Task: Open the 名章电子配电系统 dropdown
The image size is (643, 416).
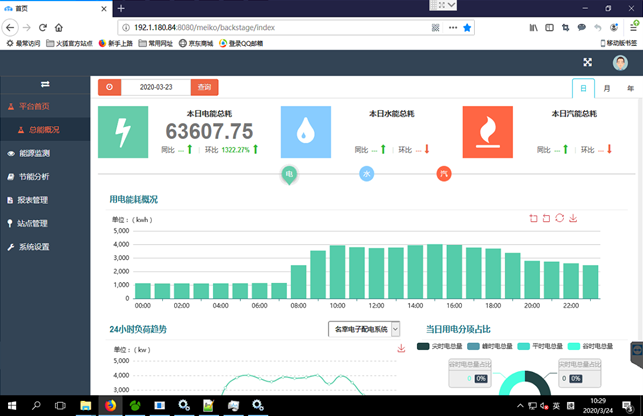Action: [x=364, y=329]
